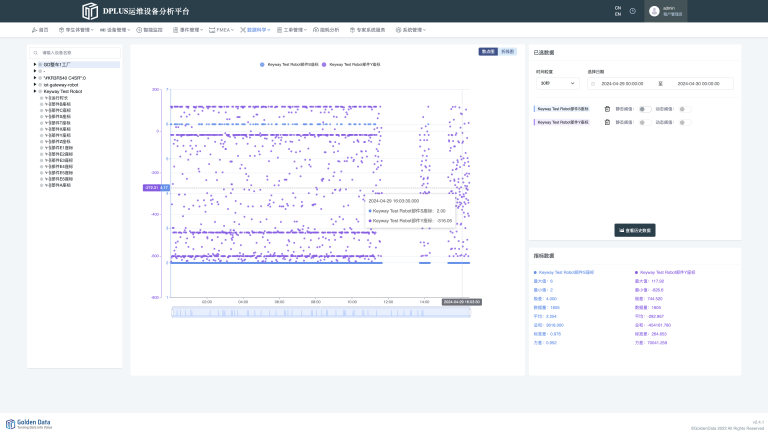Enable dynamic threshold for first data series
Image resolution: width=768 pixels, height=432 pixels.
684,108
